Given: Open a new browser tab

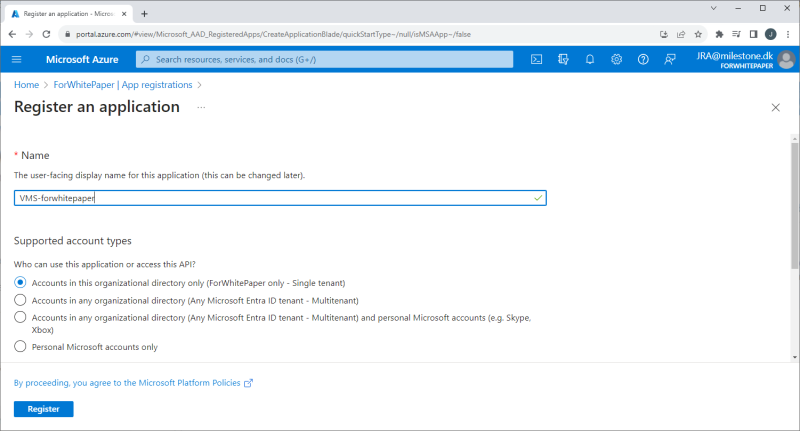Looking at the screenshot, I should [x=145, y=13].
